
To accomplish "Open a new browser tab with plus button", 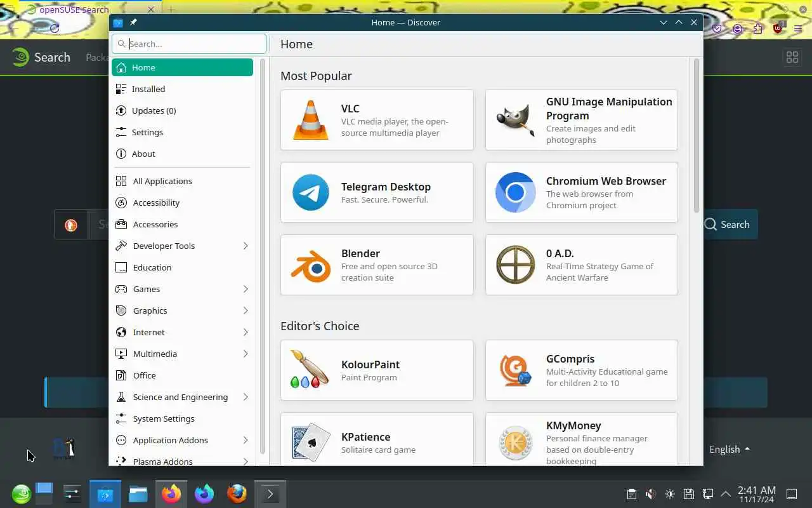I will (171, 10).
